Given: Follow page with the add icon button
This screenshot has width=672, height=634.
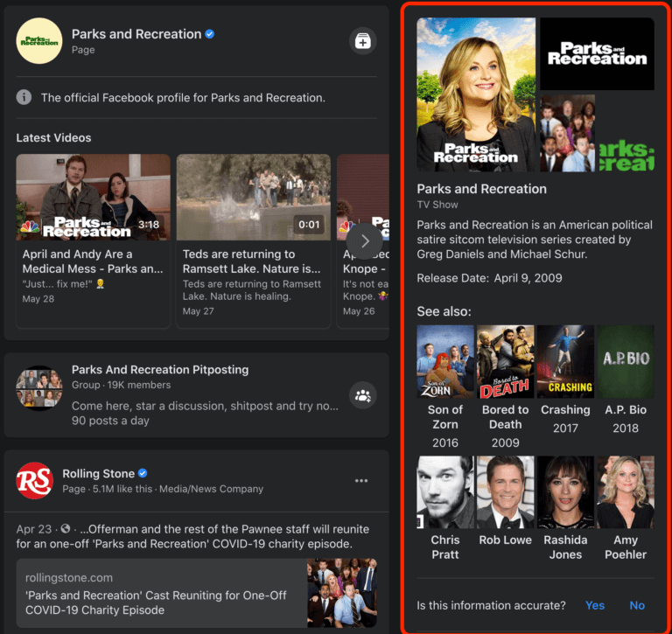Looking at the screenshot, I should coord(362,41).
